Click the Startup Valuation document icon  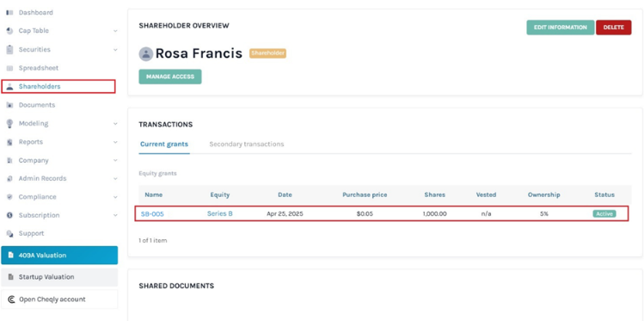10,277
